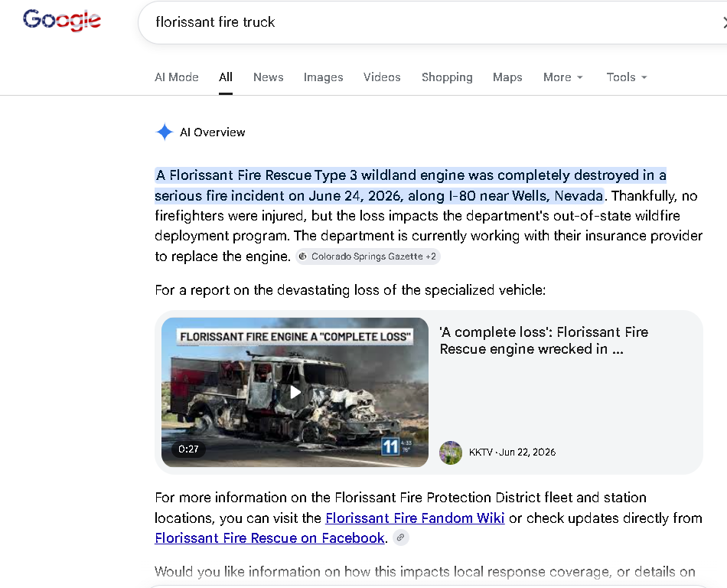
Task: Play the Florissant fire engine video
Action: [x=295, y=392]
